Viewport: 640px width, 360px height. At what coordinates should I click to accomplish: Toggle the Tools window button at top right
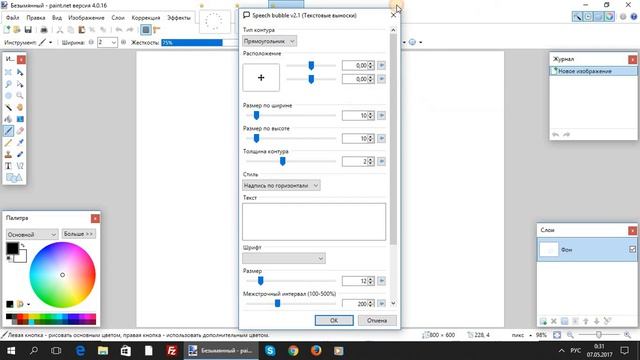[577, 17]
